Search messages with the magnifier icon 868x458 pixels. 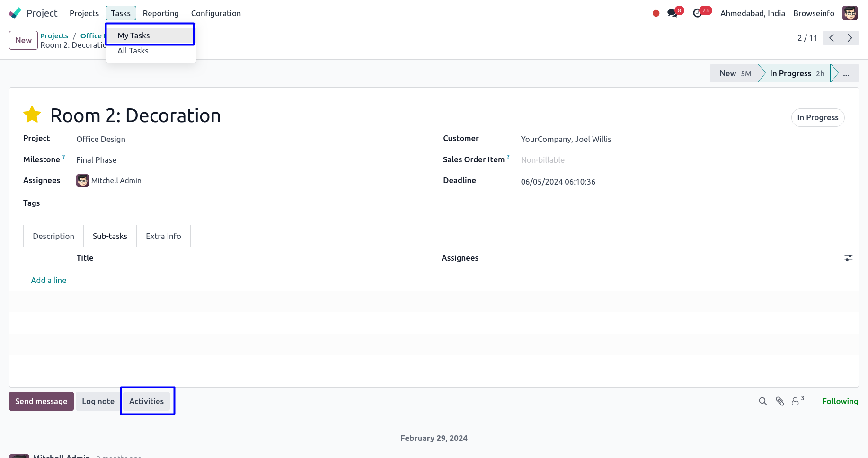pyautogui.click(x=762, y=401)
